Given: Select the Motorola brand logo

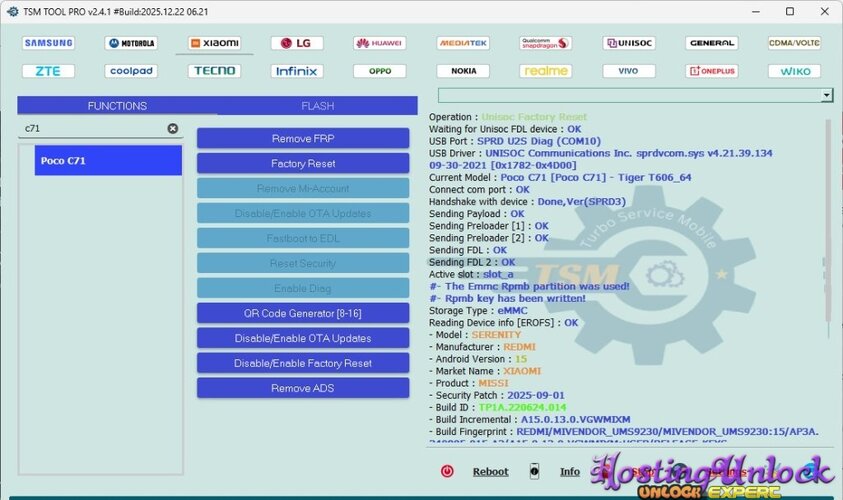Looking at the screenshot, I should 131,43.
